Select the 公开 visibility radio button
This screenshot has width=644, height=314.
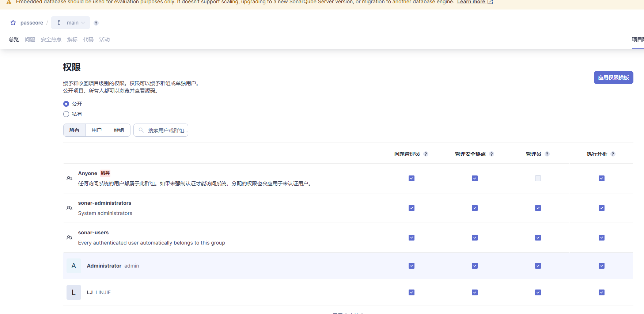tap(66, 104)
